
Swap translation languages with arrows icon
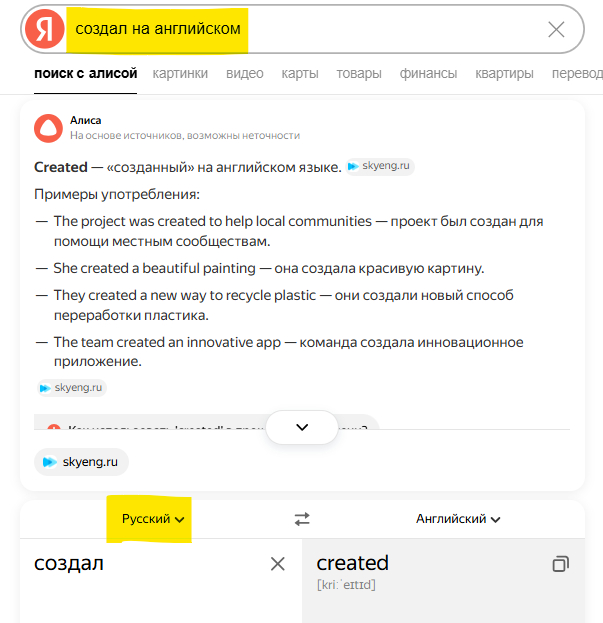click(x=302, y=519)
